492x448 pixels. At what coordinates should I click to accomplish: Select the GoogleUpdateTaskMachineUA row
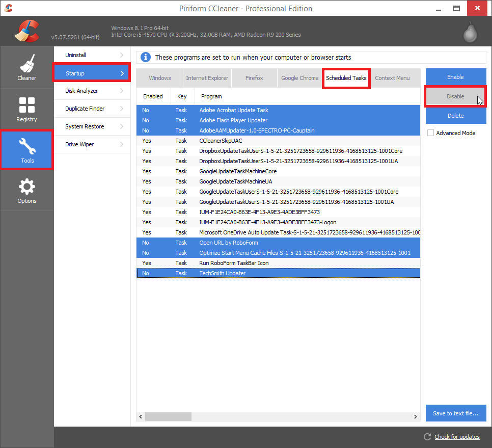click(278, 181)
